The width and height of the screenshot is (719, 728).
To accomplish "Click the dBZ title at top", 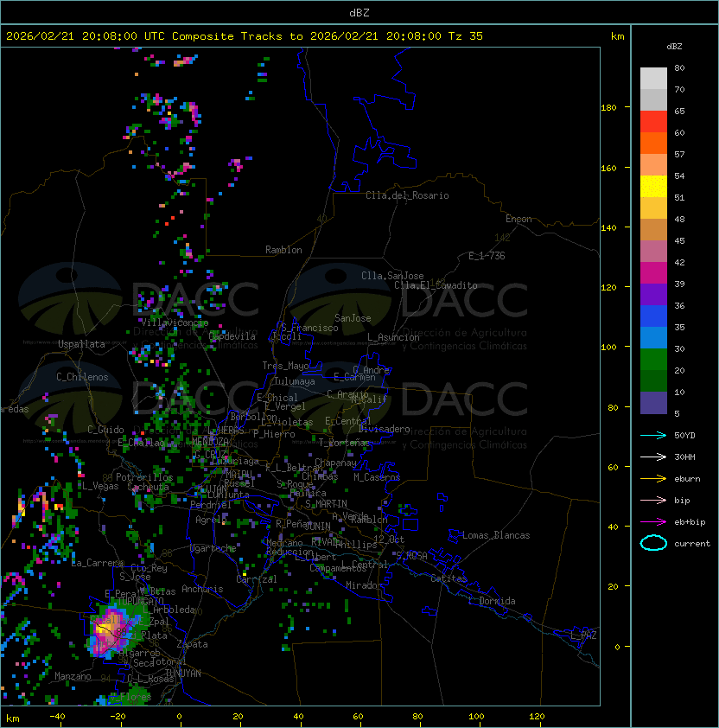I will pos(359,12).
